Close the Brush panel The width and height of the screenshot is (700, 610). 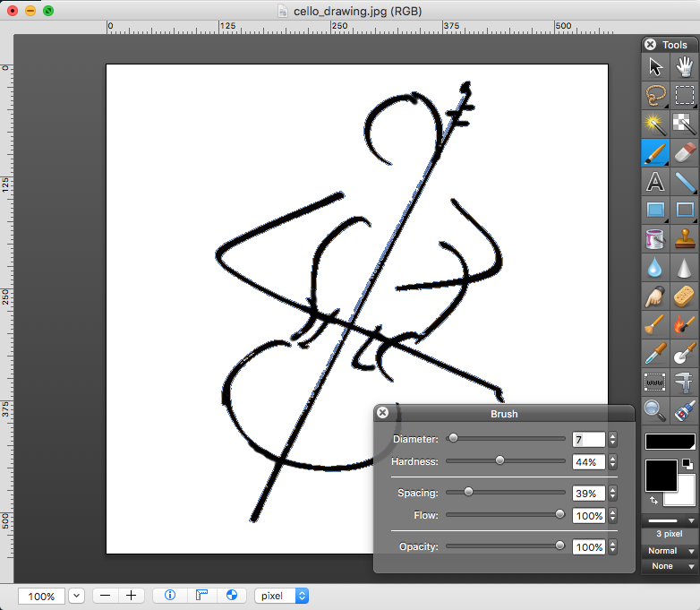point(382,412)
